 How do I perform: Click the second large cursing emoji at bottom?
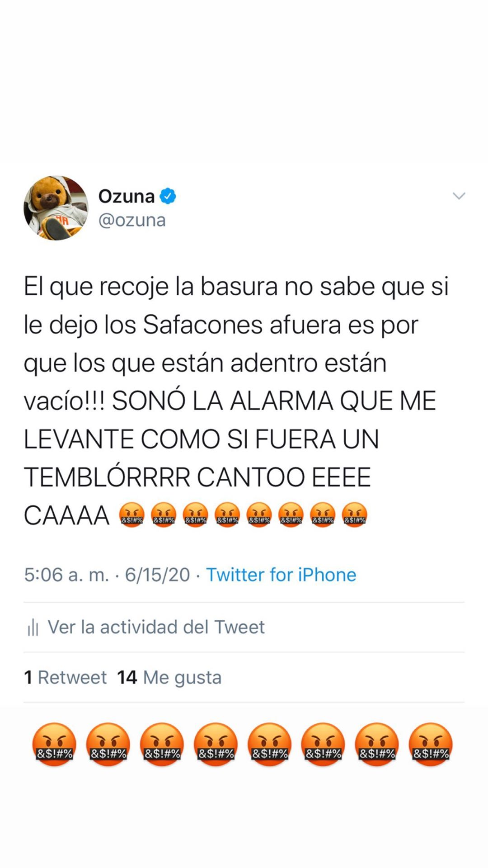pos(108,745)
